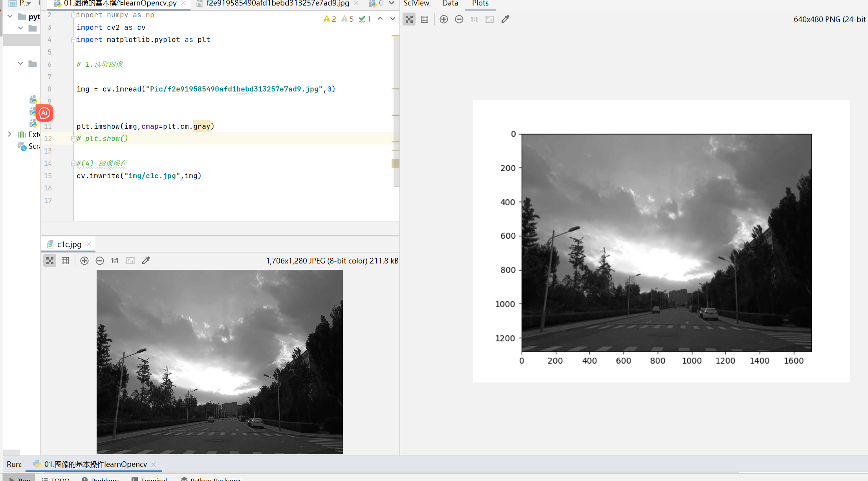Switch to the Data tab in SciView
The width and height of the screenshot is (868, 481).
449,4
